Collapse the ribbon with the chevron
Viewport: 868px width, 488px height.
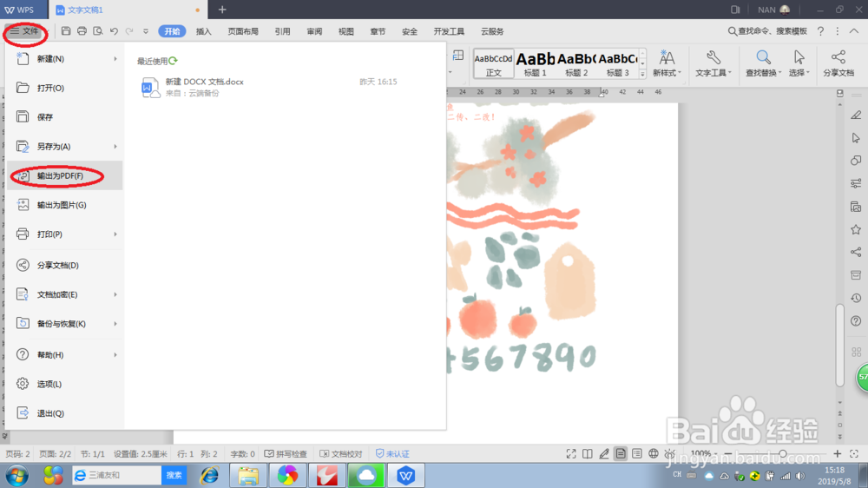pos(854,31)
